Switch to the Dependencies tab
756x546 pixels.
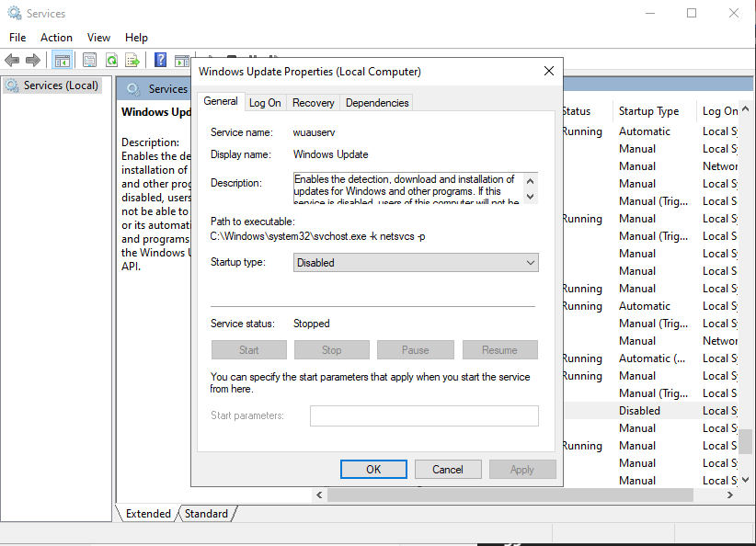point(377,103)
